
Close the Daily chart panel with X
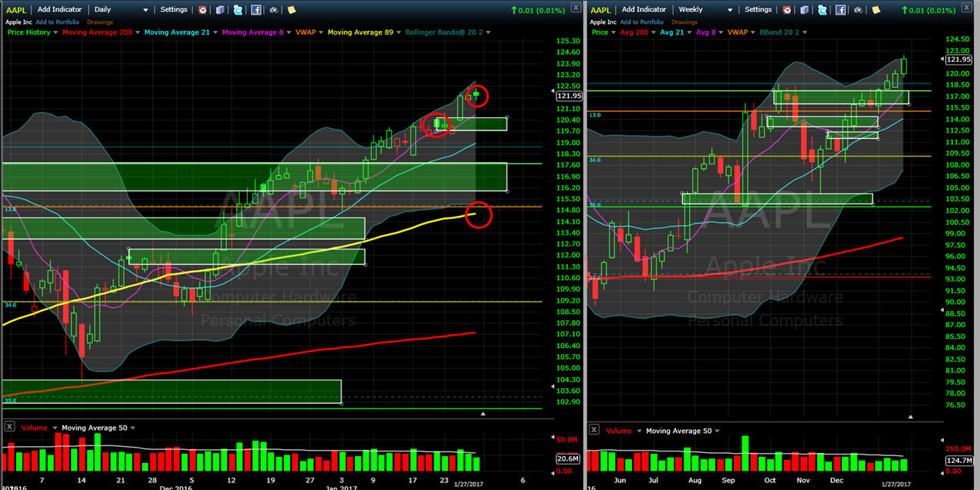coord(576,7)
